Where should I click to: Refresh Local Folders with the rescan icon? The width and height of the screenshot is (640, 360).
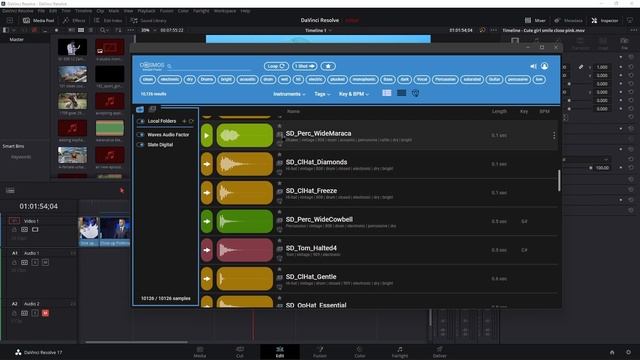191,121
